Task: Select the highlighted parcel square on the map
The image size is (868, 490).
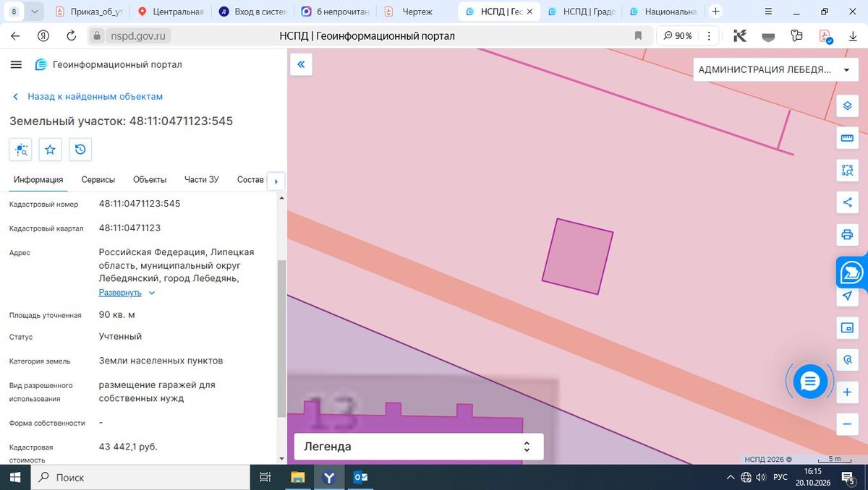Action: tap(578, 257)
